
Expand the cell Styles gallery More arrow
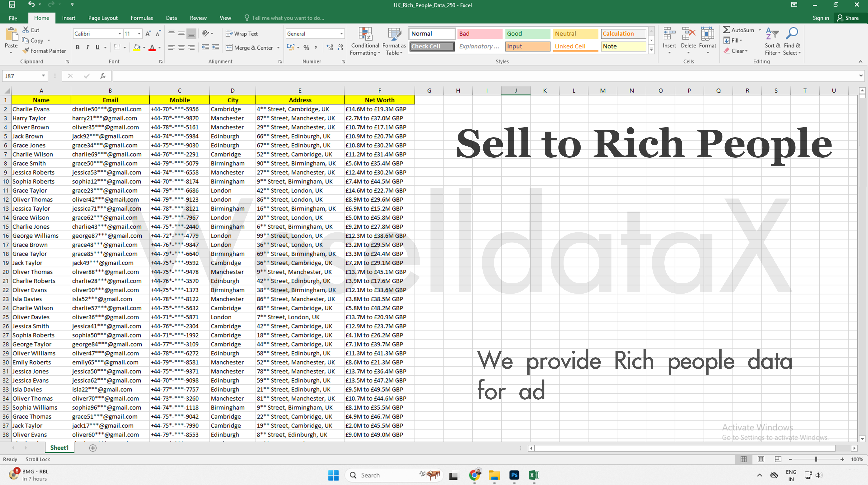coord(651,49)
